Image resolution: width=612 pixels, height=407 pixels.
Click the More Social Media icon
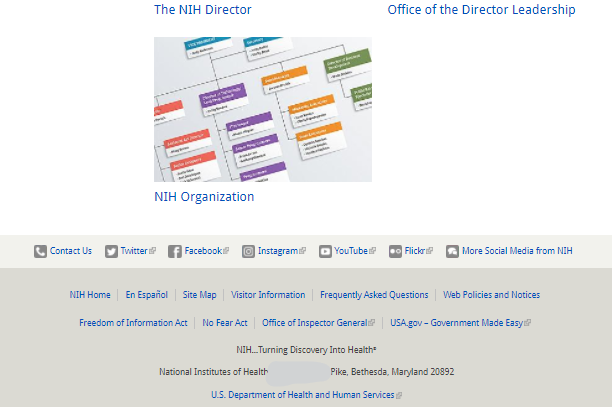452,251
